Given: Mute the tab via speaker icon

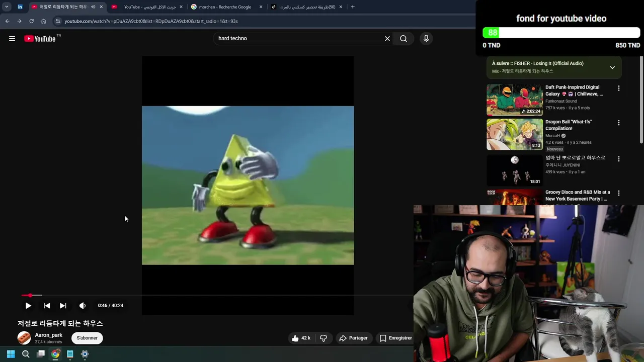Looking at the screenshot, I should click(x=93, y=7).
